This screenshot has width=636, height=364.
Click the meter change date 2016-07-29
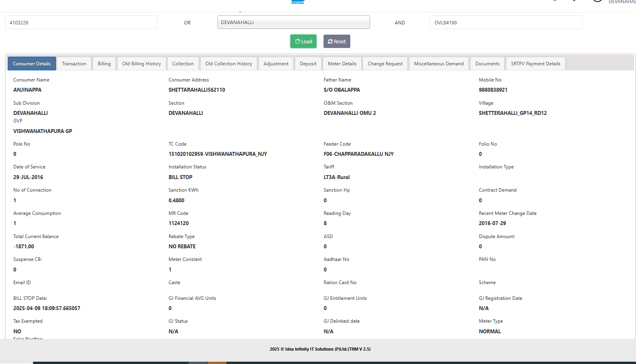(493, 223)
